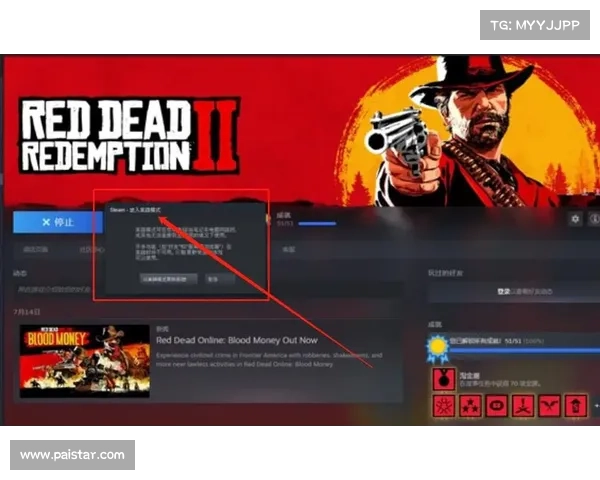Click the 登录 login link in friends panel
This screenshot has width=600, height=480.
click(504, 292)
